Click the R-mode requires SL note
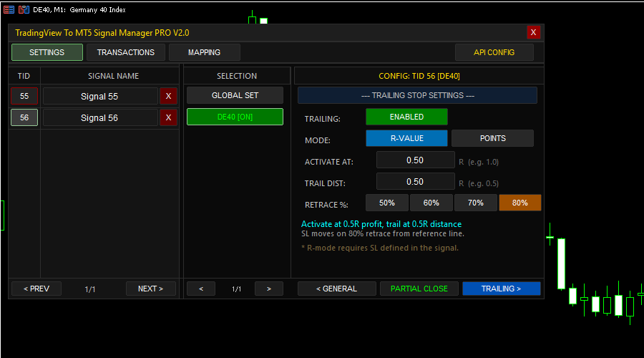Screen dimensions: 644x358 pyautogui.click(x=380, y=248)
